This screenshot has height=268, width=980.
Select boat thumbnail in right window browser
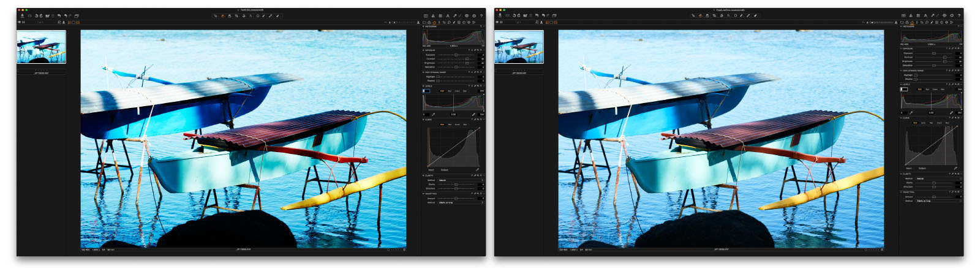point(519,47)
